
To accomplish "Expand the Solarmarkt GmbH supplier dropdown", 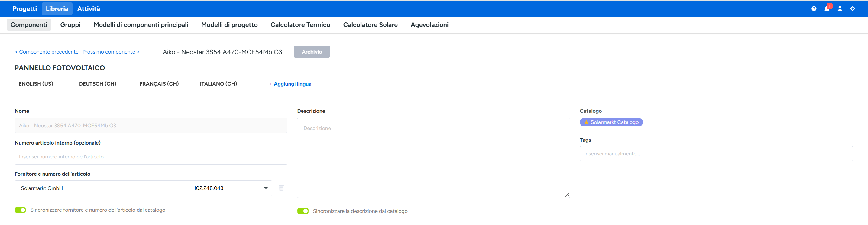I will coord(266,188).
